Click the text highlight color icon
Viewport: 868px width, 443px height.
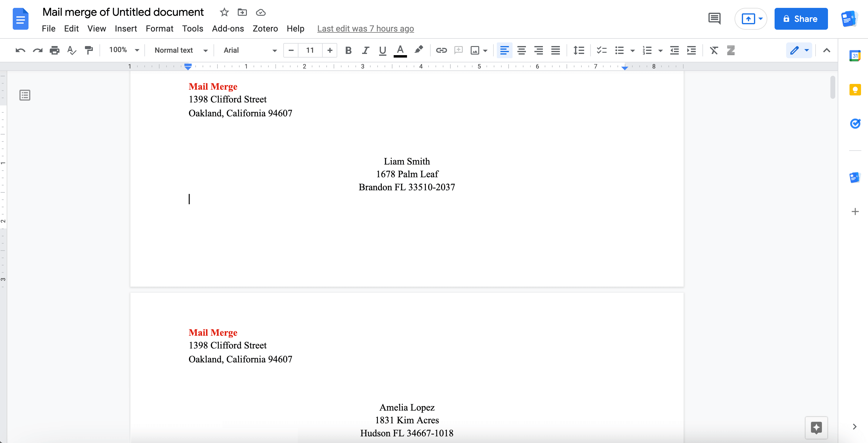click(419, 50)
